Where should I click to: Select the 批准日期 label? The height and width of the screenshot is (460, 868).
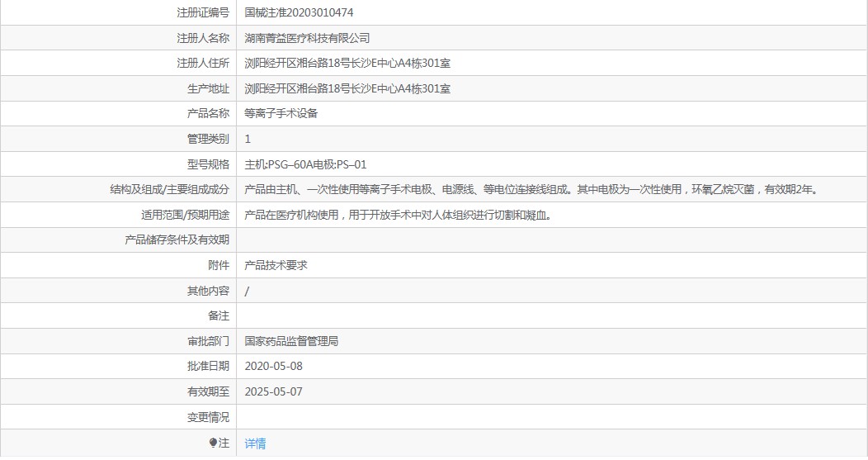pyautogui.click(x=208, y=367)
